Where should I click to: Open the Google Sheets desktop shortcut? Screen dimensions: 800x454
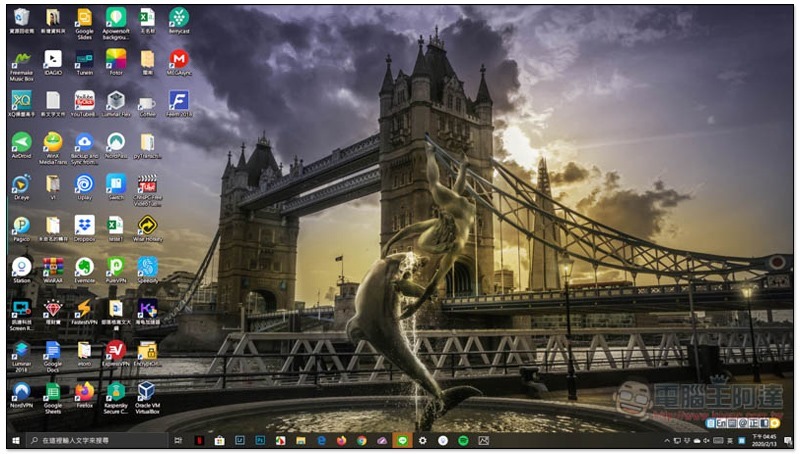53,398
